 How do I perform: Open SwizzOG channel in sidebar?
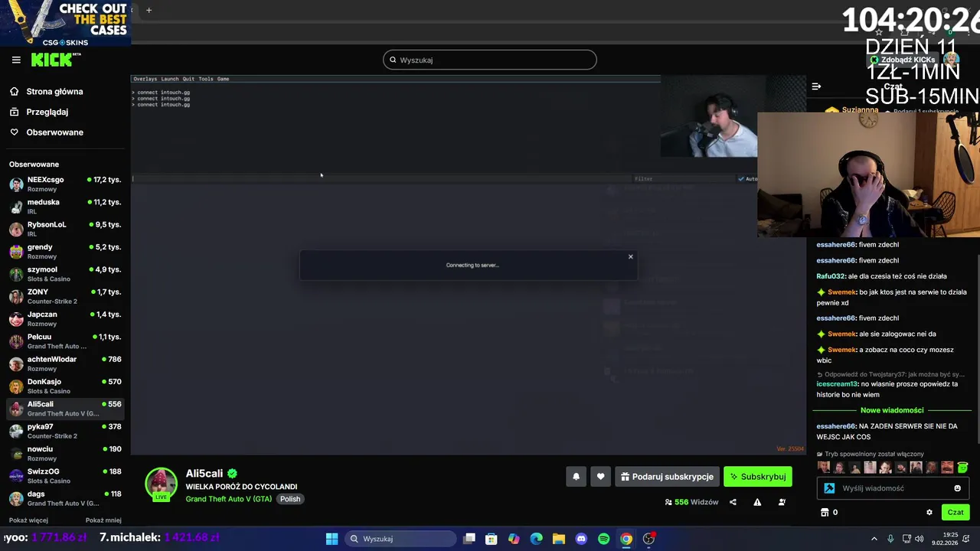(x=65, y=476)
